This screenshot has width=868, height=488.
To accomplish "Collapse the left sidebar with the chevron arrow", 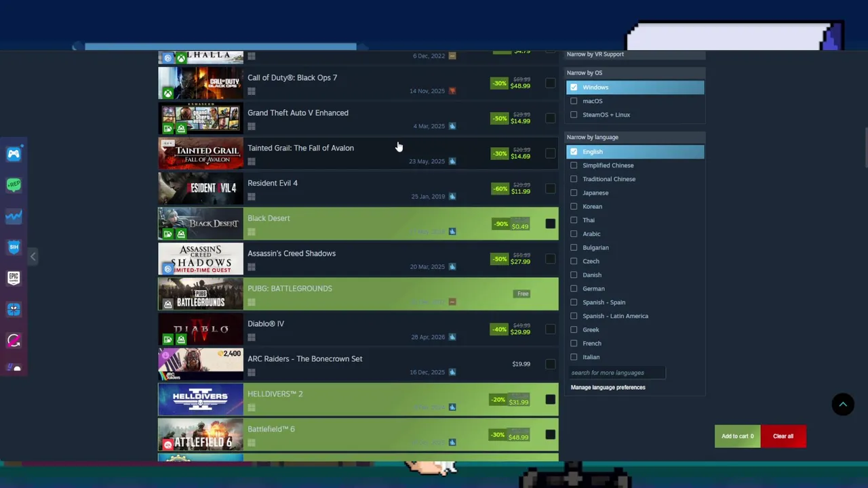I will 33,256.
